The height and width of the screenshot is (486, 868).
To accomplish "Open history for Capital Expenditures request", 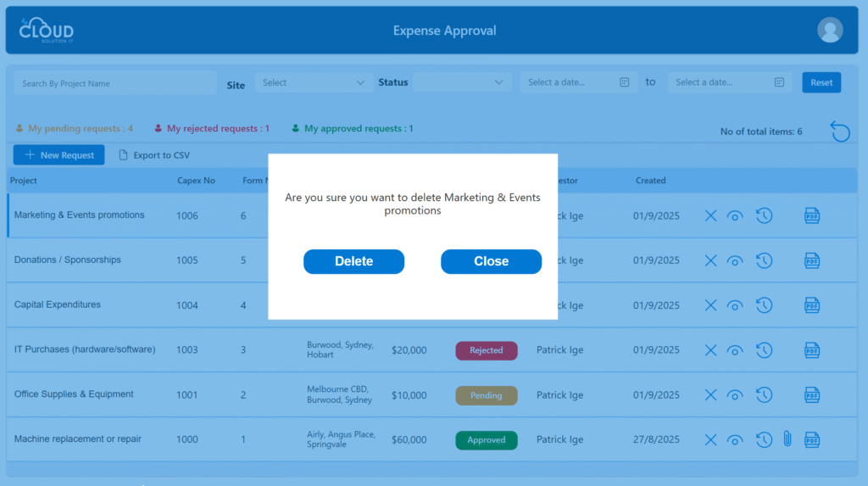I will [x=764, y=305].
